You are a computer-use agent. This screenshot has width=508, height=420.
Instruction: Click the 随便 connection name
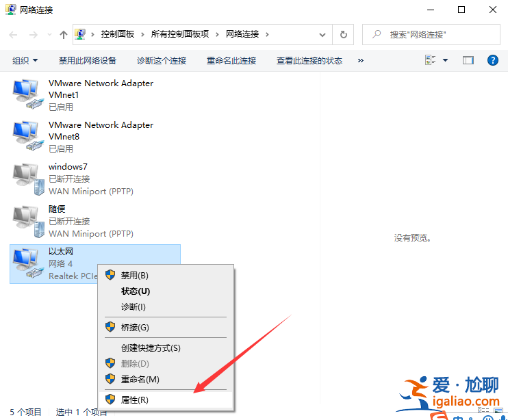click(57, 209)
